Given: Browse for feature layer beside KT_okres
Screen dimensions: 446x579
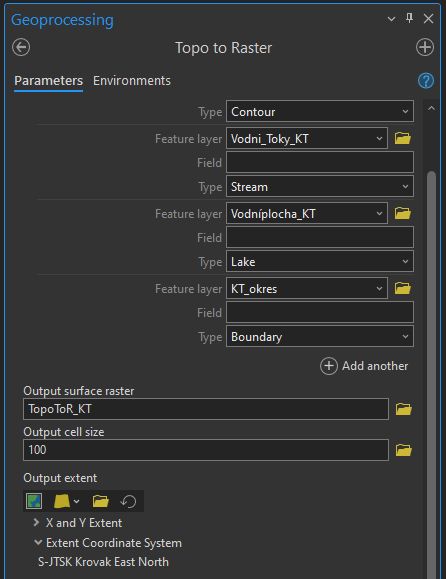Looking at the screenshot, I should pos(403,288).
